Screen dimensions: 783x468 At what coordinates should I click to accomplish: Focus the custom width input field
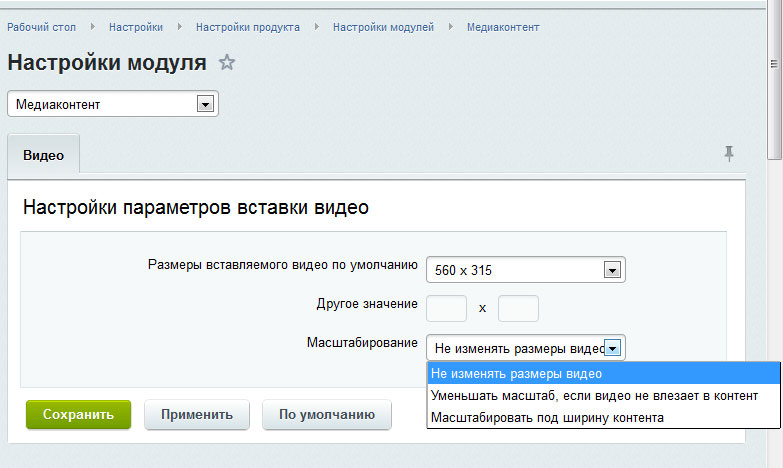point(446,308)
